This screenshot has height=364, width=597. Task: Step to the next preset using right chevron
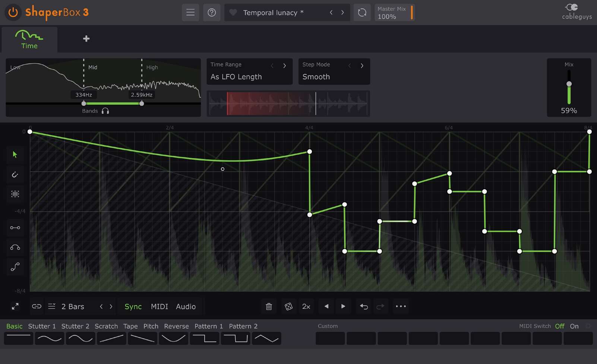tap(342, 12)
